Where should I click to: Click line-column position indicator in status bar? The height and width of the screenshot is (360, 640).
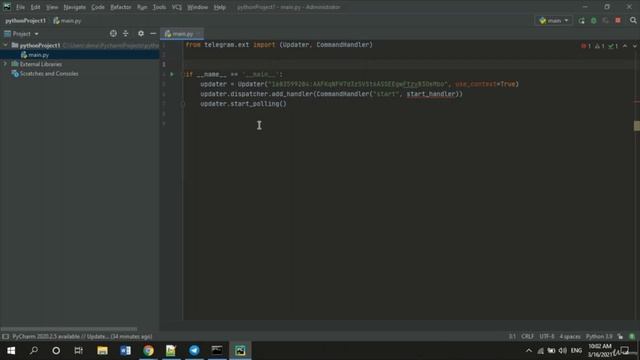click(x=512, y=337)
